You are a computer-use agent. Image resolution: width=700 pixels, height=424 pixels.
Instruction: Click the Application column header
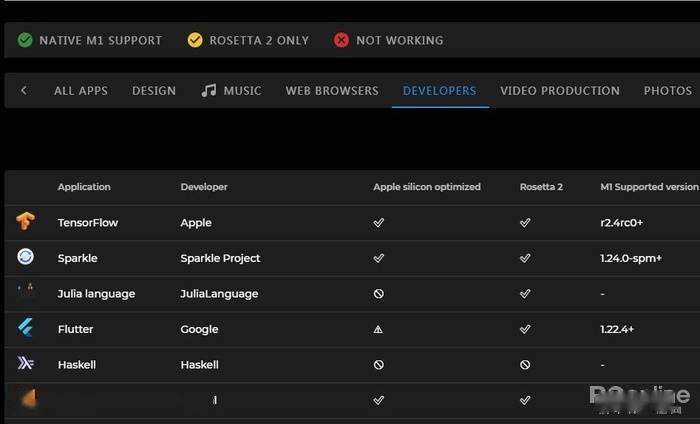click(x=84, y=187)
